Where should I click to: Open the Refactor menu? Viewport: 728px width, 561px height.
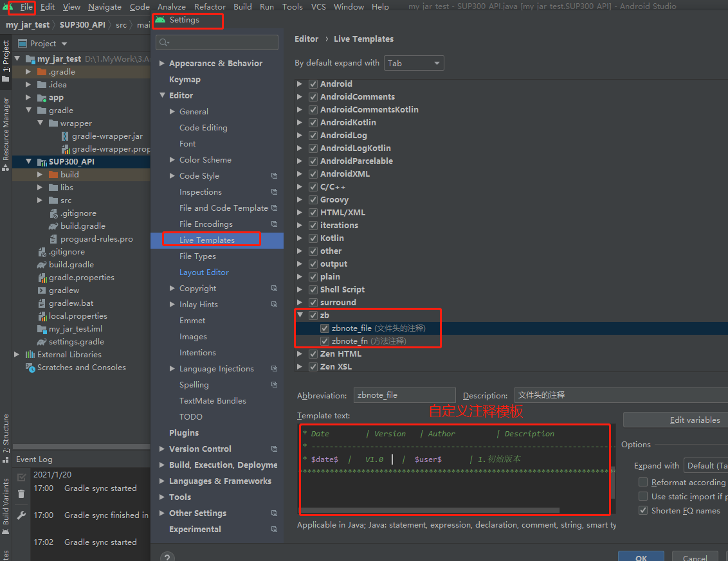(210, 7)
